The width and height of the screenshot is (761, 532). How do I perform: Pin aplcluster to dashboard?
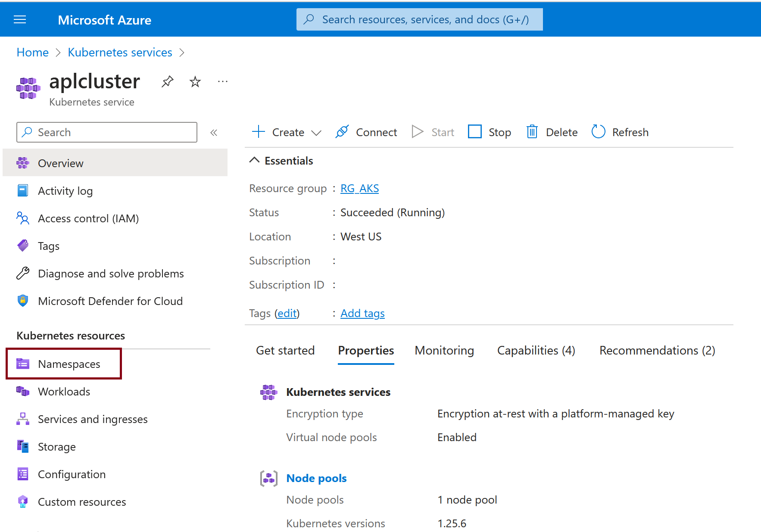click(x=168, y=81)
